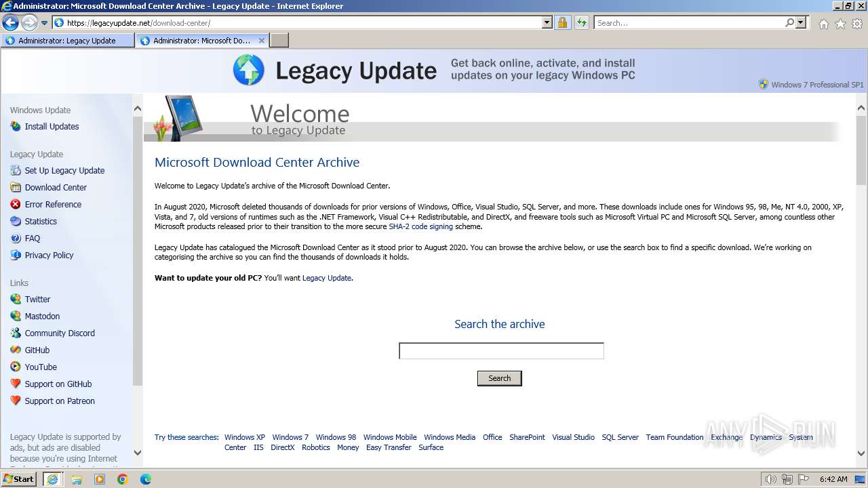Click the taskbar clock showing 6:42 AM

point(833,479)
